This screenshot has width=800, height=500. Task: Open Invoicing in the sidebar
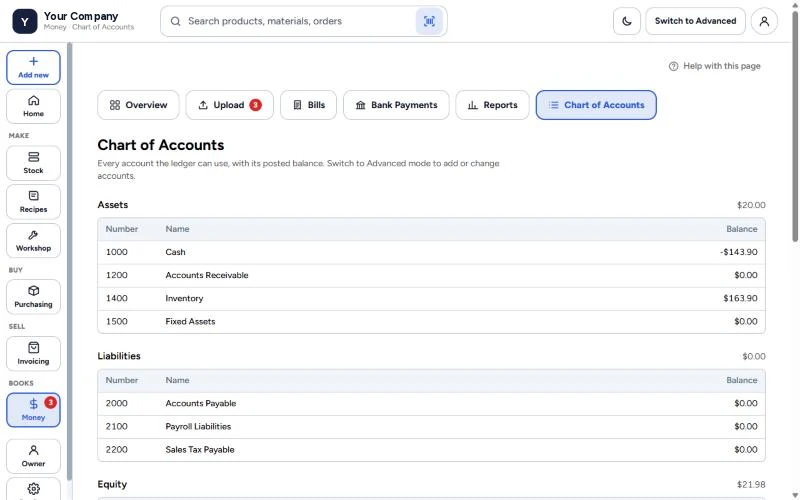[33, 354]
